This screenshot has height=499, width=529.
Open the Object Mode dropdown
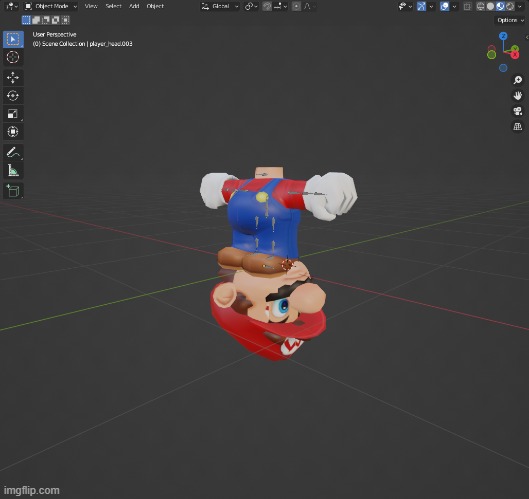tap(51, 6)
